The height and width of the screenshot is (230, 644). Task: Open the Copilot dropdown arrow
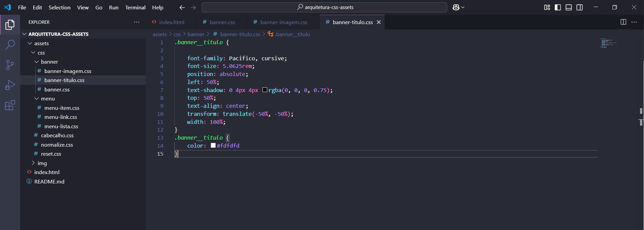[x=463, y=7]
